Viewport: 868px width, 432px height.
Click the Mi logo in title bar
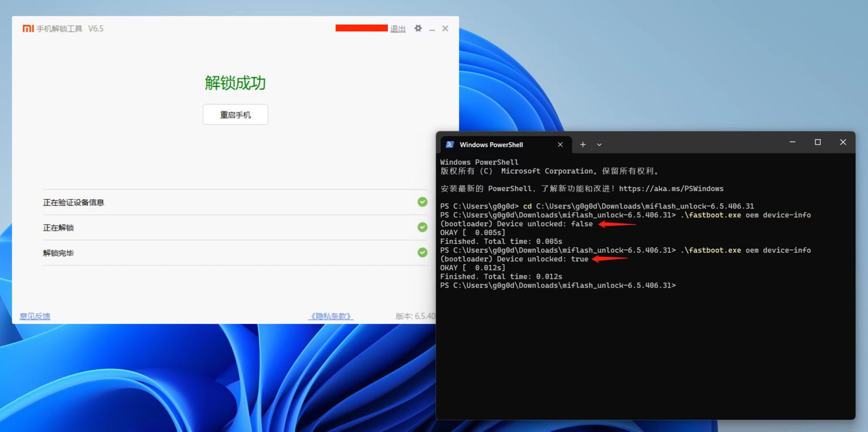[28, 28]
